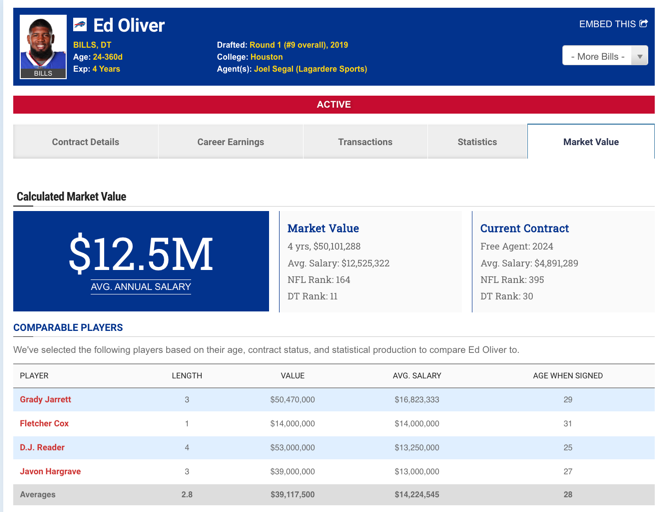Click D.J. Reader's $13,250,000 avg salary
Viewport: 661px width, 512px height.
pos(417,448)
